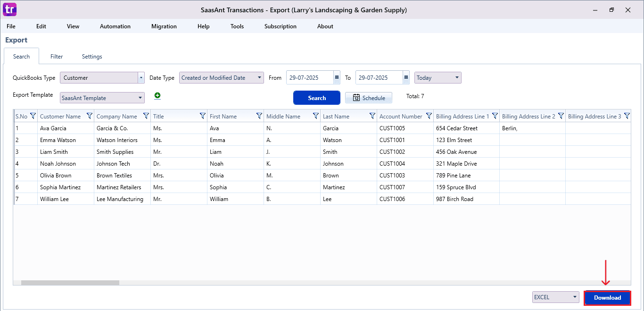This screenshot has width=644, height=311.
Task: Click the Download button
Action: click(x=607, y=298)
